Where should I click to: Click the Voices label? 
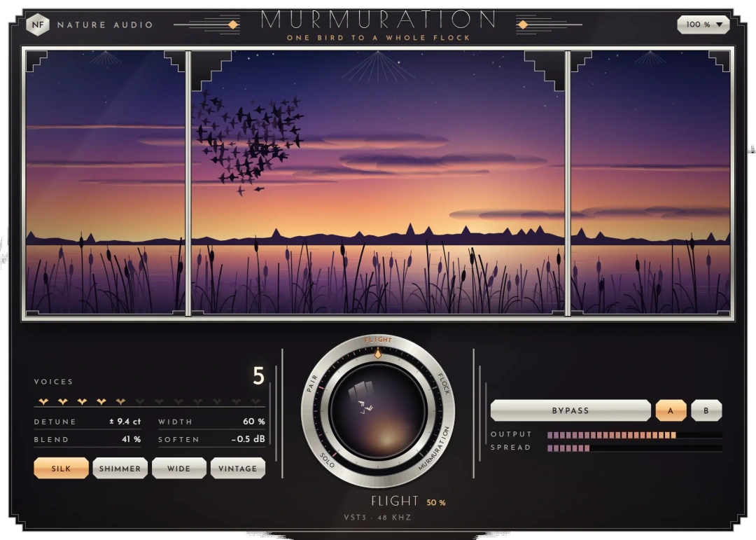click(x=53, y=382)
